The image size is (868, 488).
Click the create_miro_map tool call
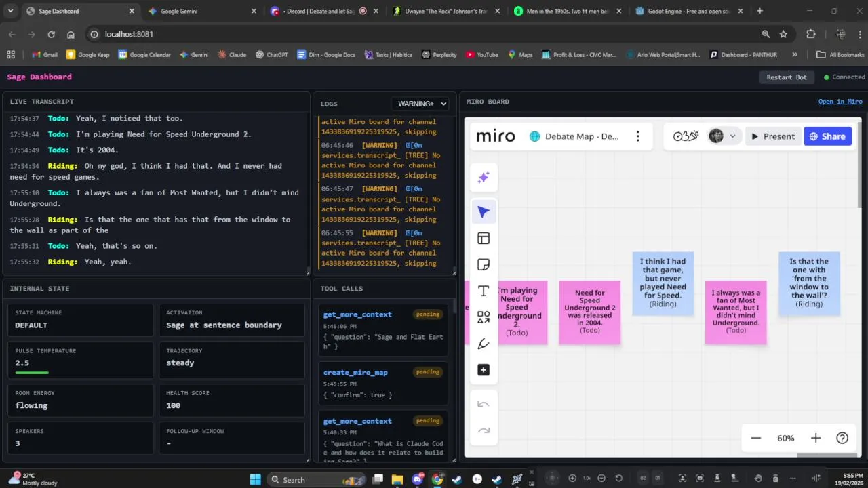pyautogui.click(x=382, y=383)
